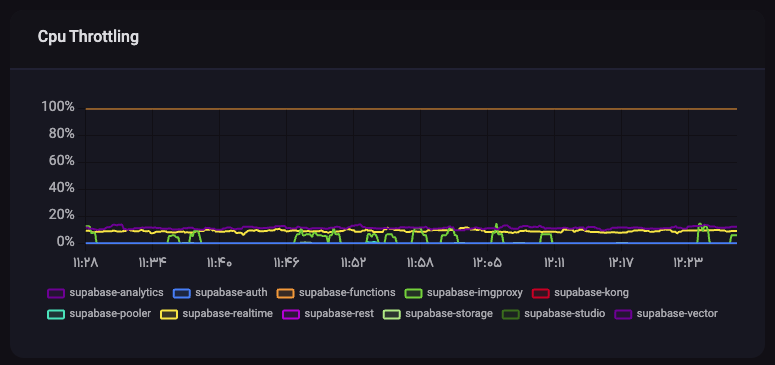Click the 100% y-axis label
The image size is (775, 365).
(x=58, y=107)
